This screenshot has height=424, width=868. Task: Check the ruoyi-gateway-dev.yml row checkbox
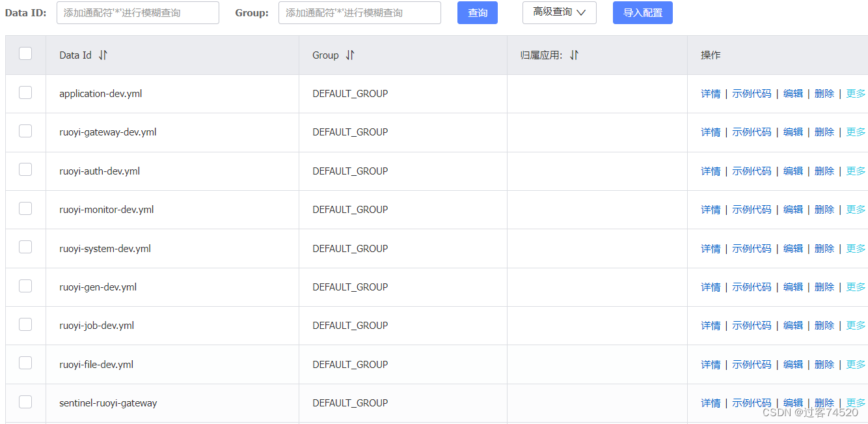[25, 131]
